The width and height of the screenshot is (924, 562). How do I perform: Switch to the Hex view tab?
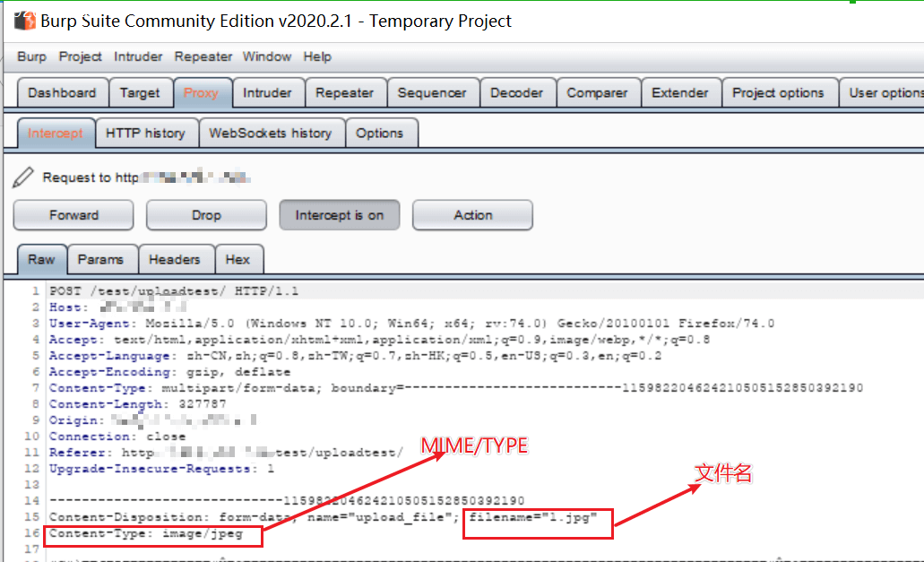pyautogui.click(x=237, y=259)
